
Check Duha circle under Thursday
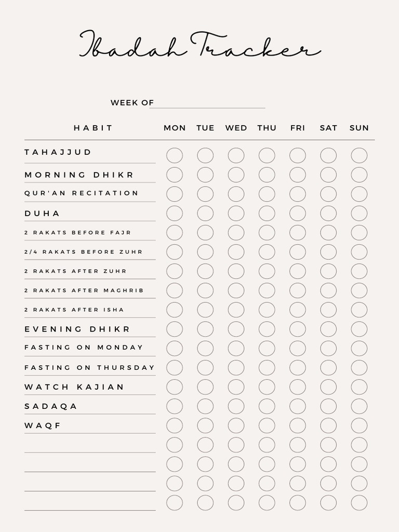pyautogui.click(x=267, y=213)
